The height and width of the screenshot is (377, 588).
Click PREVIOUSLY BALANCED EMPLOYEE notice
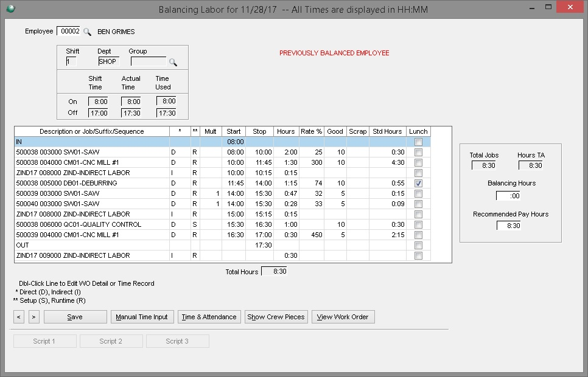tap(334, 54)
